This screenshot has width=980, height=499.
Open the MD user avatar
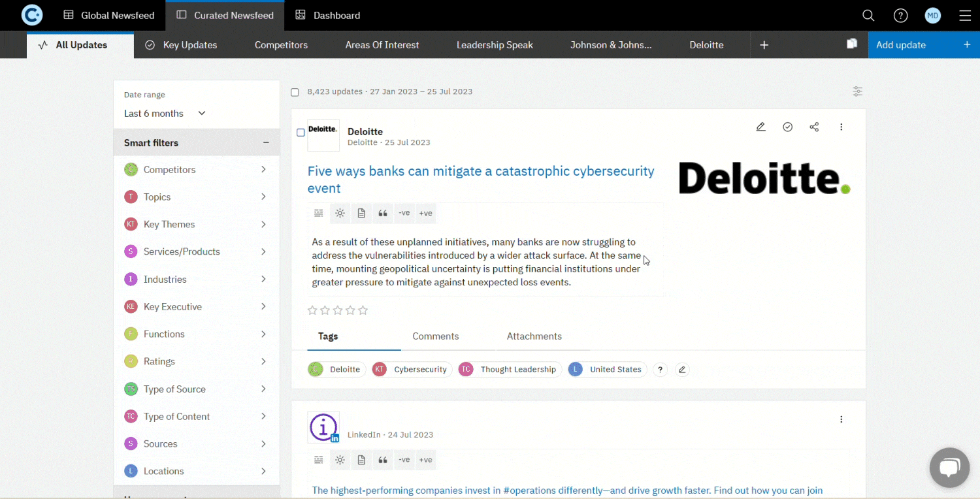[933, 16]
